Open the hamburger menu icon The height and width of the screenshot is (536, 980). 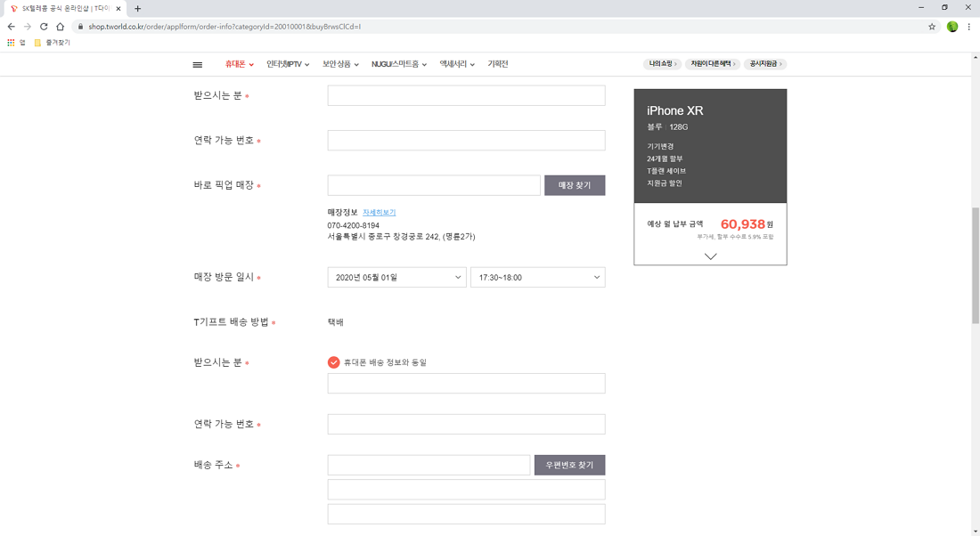point(198,64)
